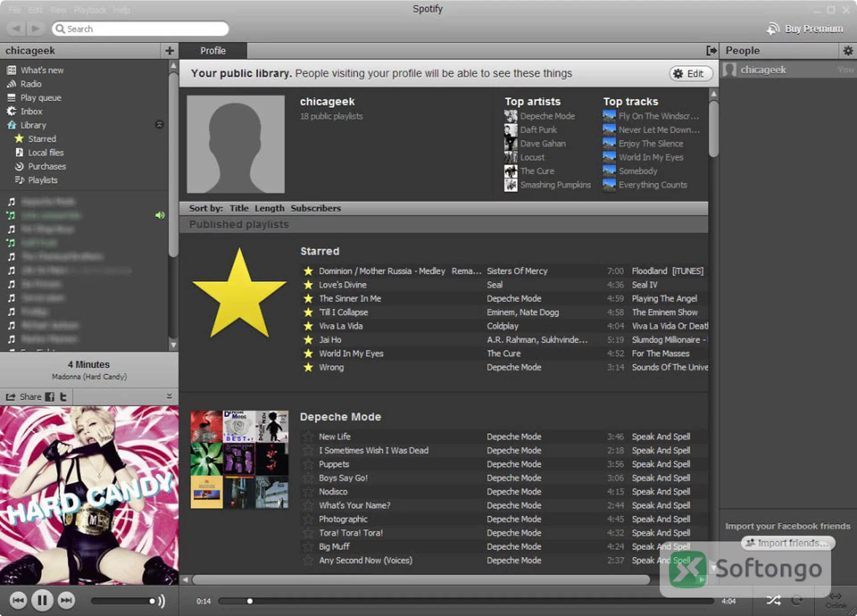Click the Depeche Mode playlist cover mosaic

(239, 460)
